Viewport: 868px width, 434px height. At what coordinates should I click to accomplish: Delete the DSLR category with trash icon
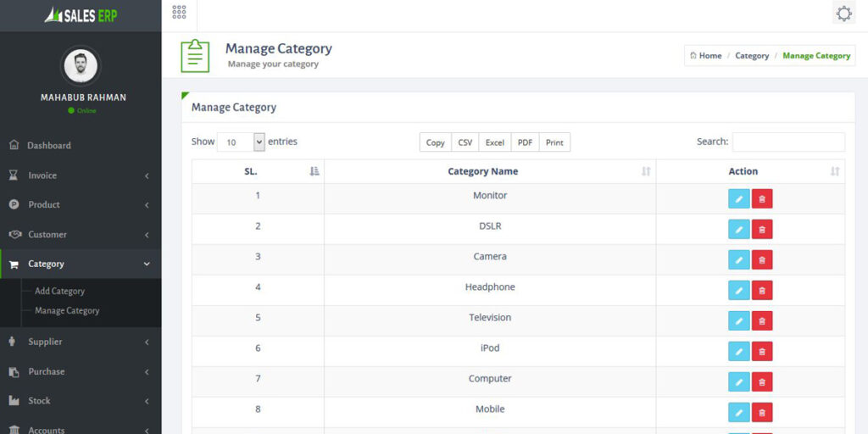click(x=762, y=229)
